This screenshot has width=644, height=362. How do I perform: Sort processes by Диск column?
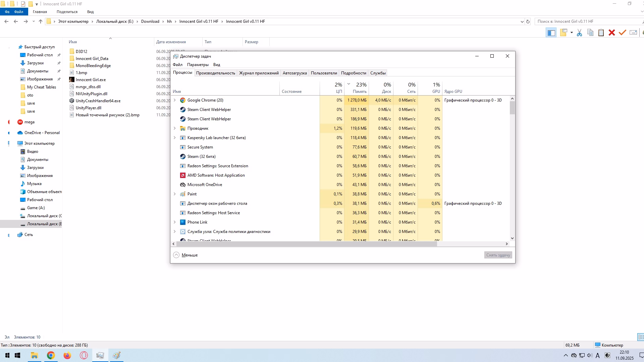click(381, 88)
